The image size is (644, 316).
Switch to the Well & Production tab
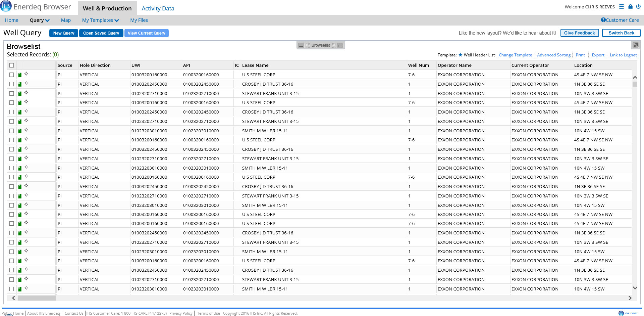107,8
